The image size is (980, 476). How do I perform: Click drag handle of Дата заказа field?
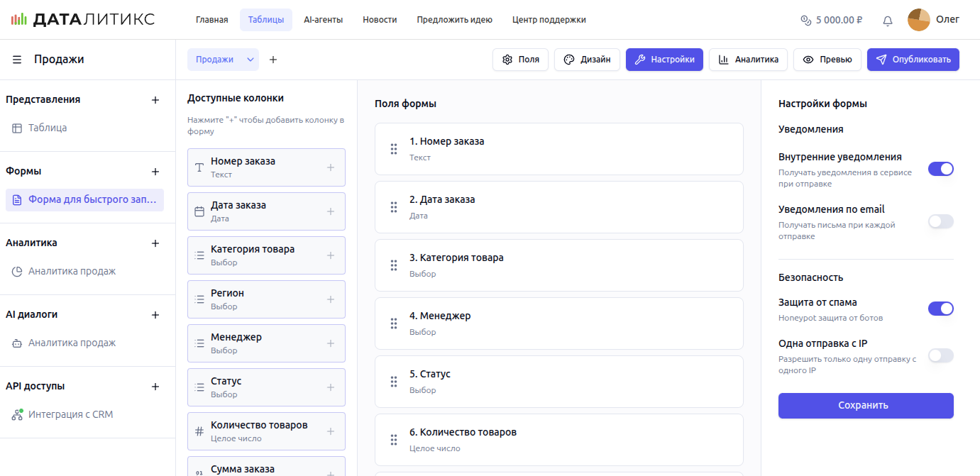point(393,207)
